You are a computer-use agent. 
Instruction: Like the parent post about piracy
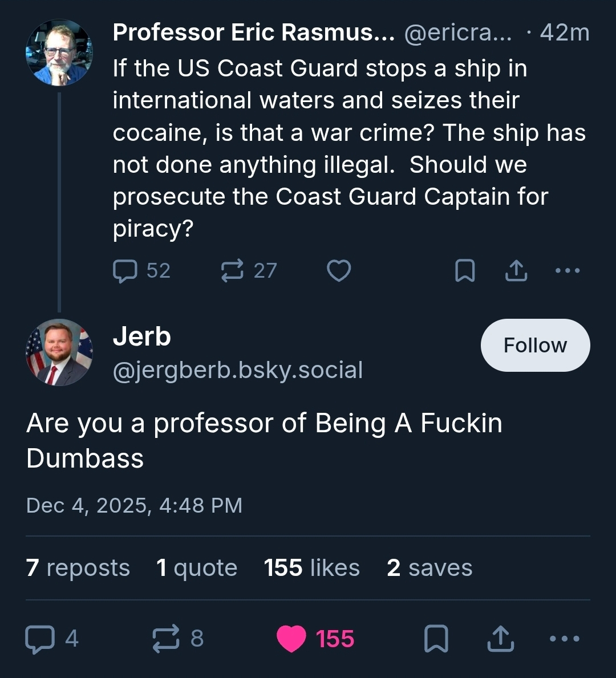point(339,271)
